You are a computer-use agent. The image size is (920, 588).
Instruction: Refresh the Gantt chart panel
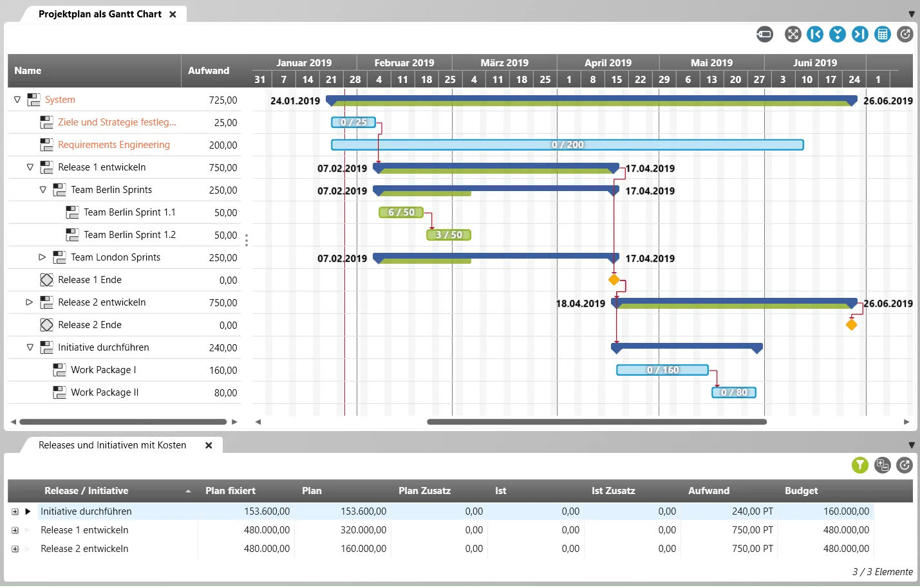pos(905,34)
